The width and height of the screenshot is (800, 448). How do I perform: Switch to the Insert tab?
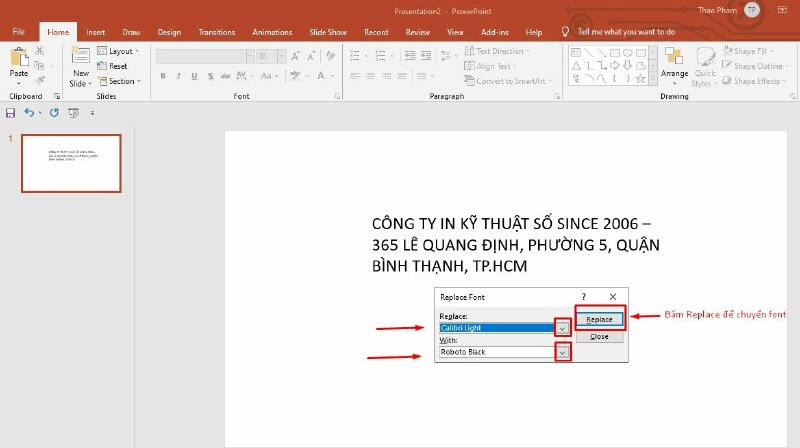point(95,32)
